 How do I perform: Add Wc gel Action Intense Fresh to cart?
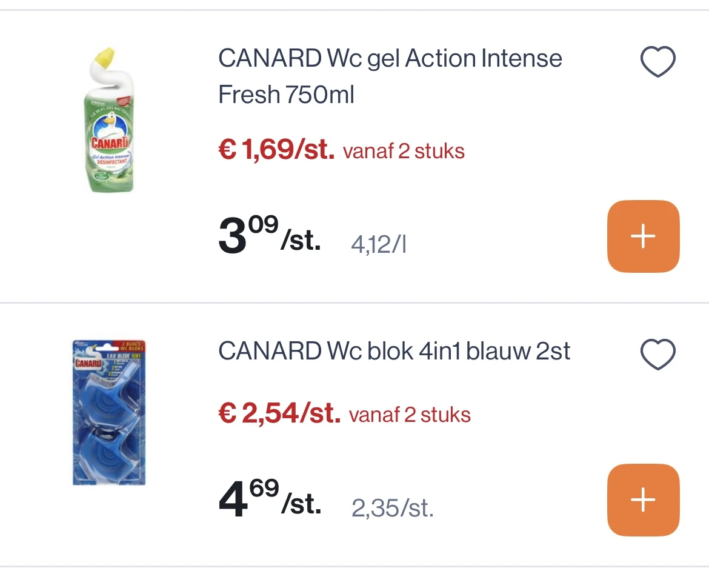pyautogui.click(x=643, y=236)
